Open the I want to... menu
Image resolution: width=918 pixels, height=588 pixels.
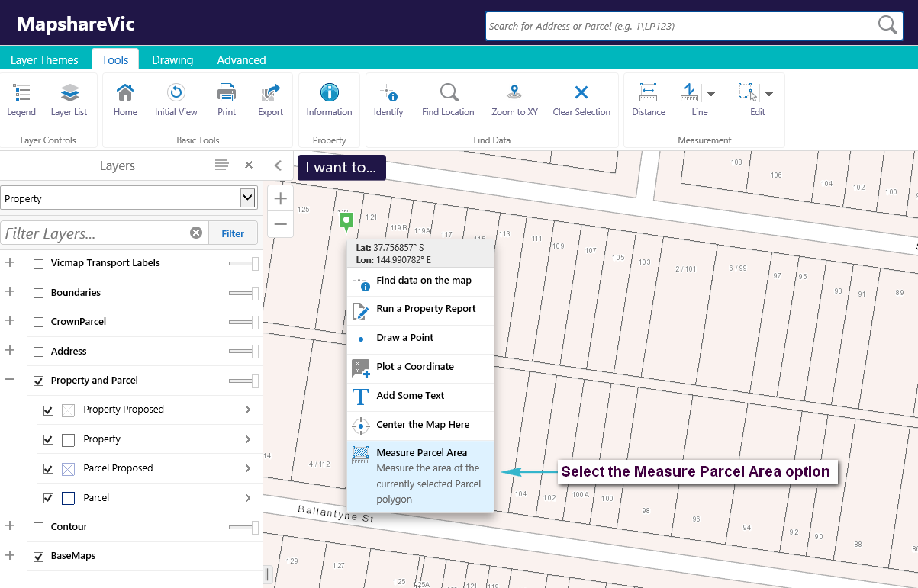(x=341, y=167)
